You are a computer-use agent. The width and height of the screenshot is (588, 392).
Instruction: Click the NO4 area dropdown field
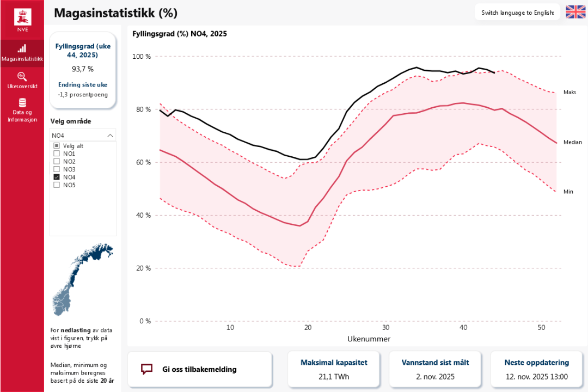coord(79,136)
